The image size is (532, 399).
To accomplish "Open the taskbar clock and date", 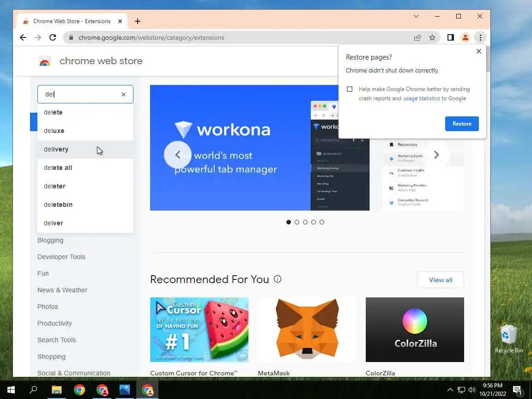I will point(493,390).
